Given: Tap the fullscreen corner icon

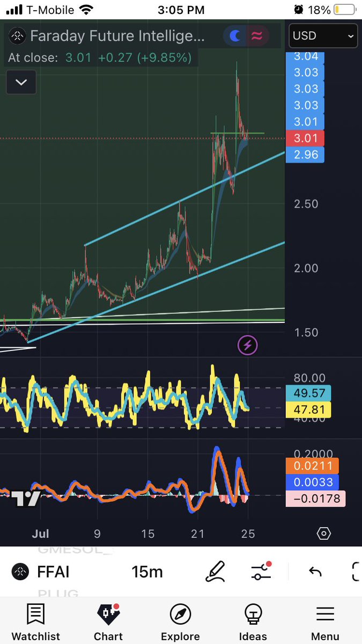Looking at the screenshot, I should click(x=356, y=572).
